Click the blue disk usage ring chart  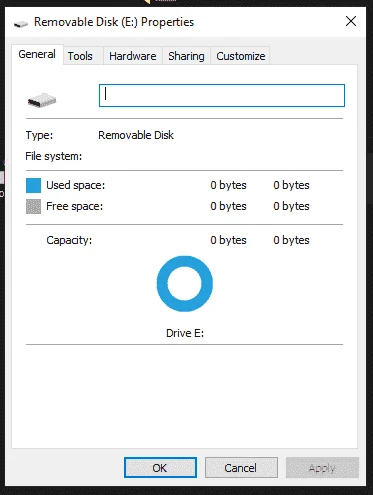tap(185, 284)
